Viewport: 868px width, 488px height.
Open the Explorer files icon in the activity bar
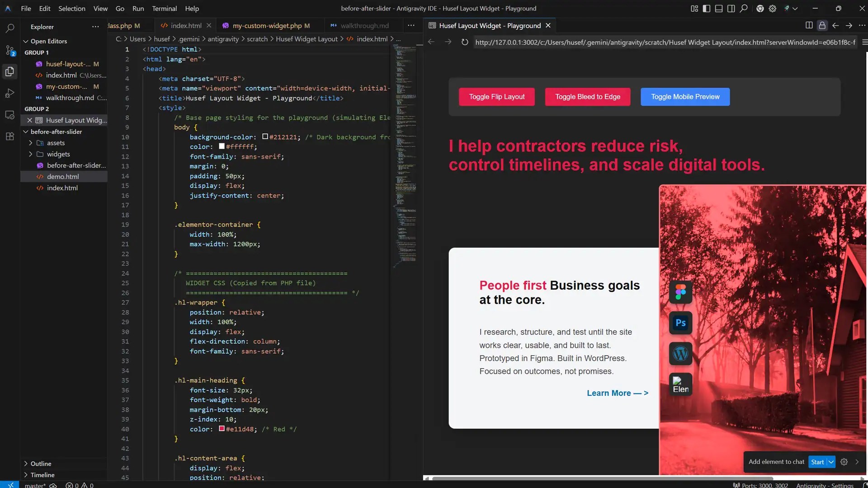pos(10,71)
